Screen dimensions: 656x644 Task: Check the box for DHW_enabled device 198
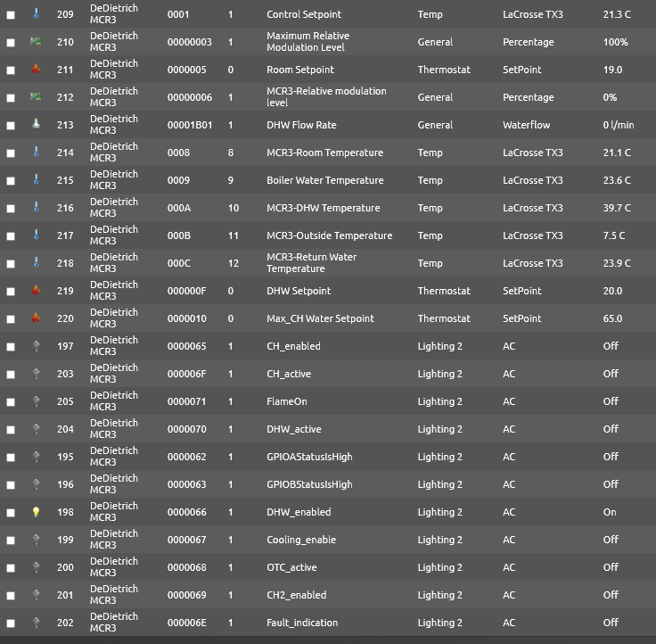coord(11,513)
